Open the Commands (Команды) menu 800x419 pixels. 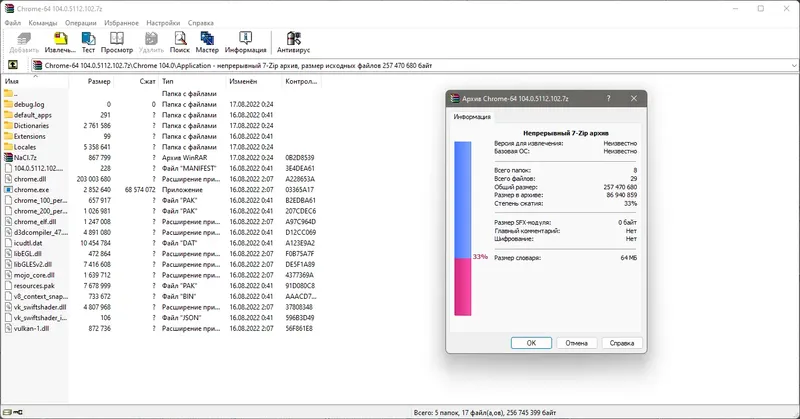pyautogui.click(x=43, y=23)
